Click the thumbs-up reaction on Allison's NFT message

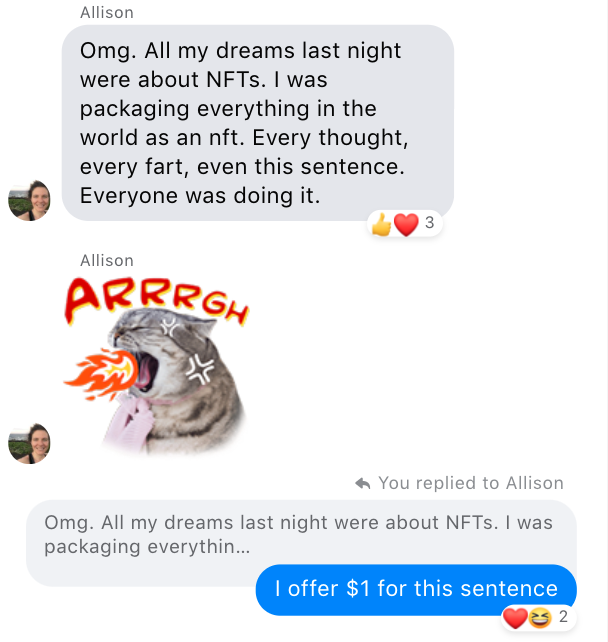381,224
